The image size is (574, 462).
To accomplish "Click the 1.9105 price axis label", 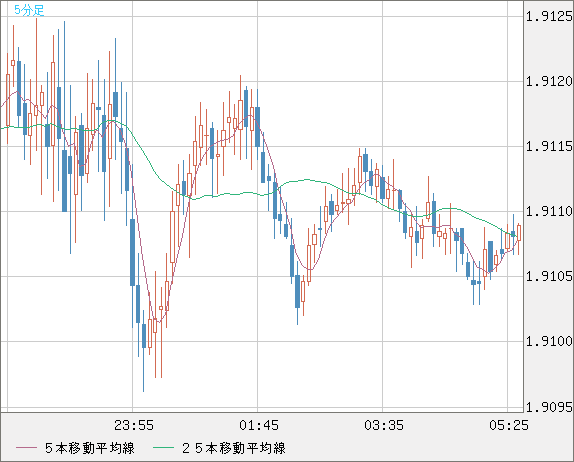I will (x=549, y=276).
